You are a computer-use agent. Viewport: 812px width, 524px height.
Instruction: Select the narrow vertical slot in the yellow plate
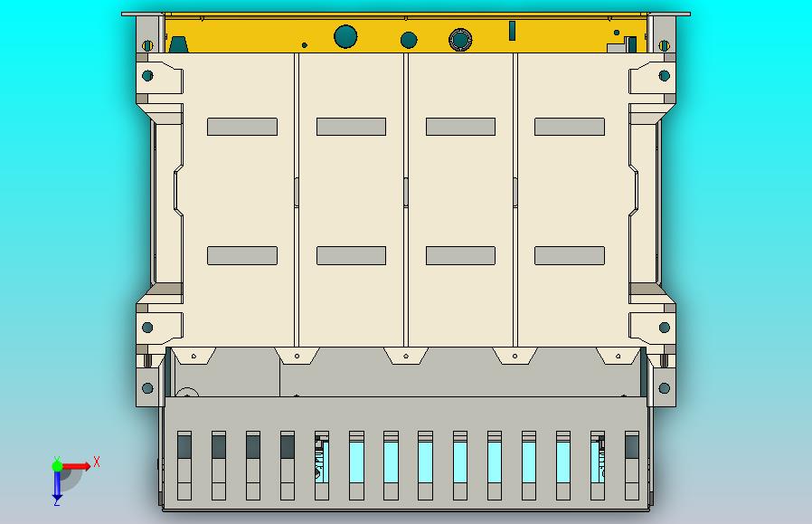[512, 31]
